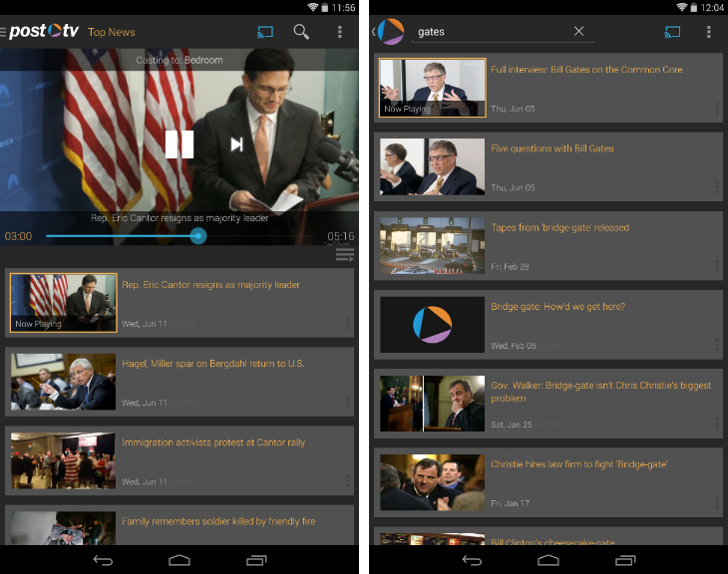Tap the cast icon on the gates search screen

pyautogui.click(x=672, y=32)
